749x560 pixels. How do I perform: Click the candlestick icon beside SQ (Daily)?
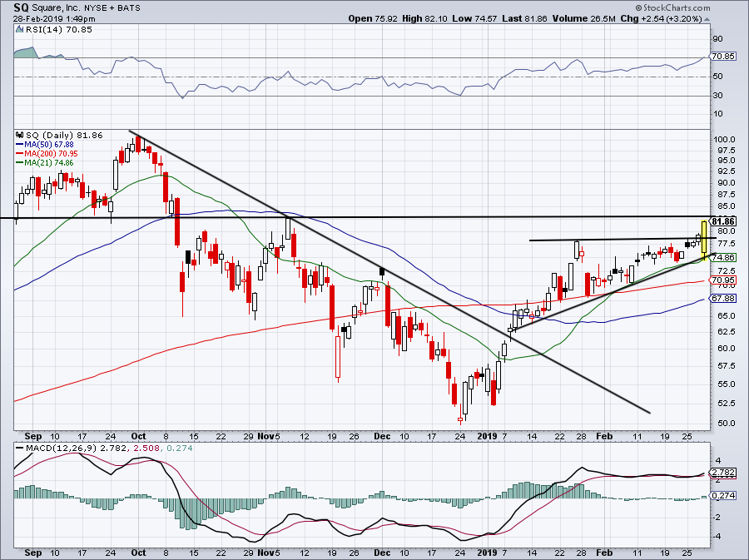pos(20,135)
